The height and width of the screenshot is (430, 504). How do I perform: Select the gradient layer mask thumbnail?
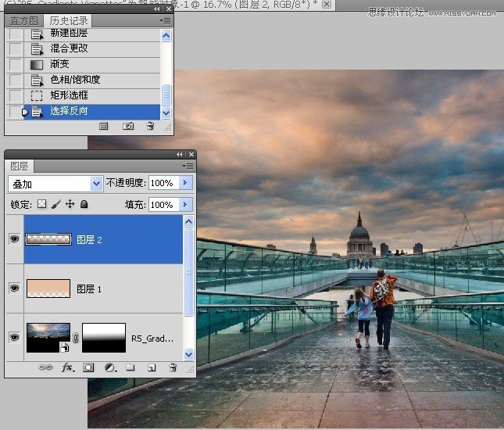(104, 337)
